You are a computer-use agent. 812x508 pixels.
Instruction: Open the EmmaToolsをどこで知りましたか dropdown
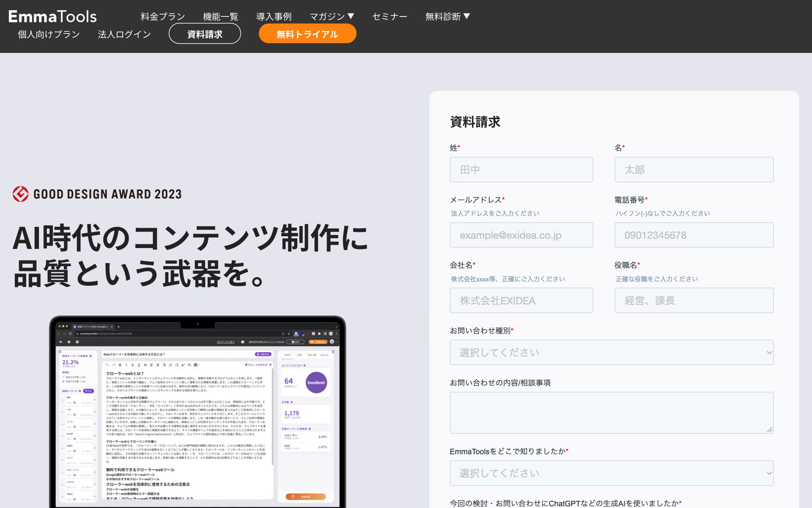tap(612, 473)
